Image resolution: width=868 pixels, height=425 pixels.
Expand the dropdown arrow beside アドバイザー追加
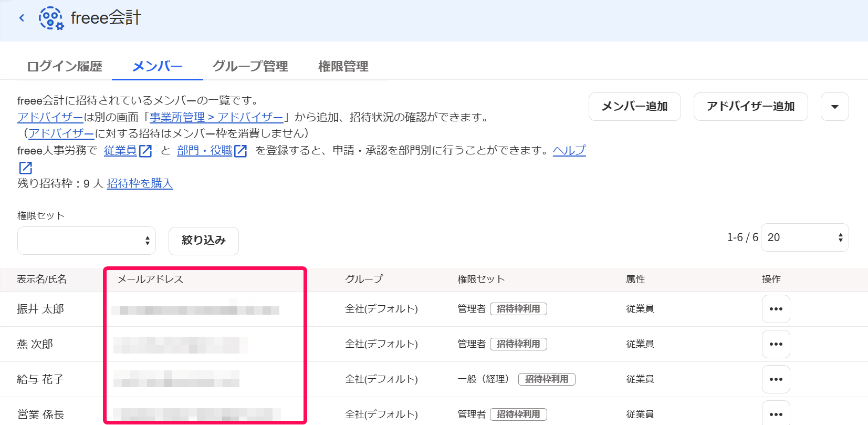[x=835, y=107]
